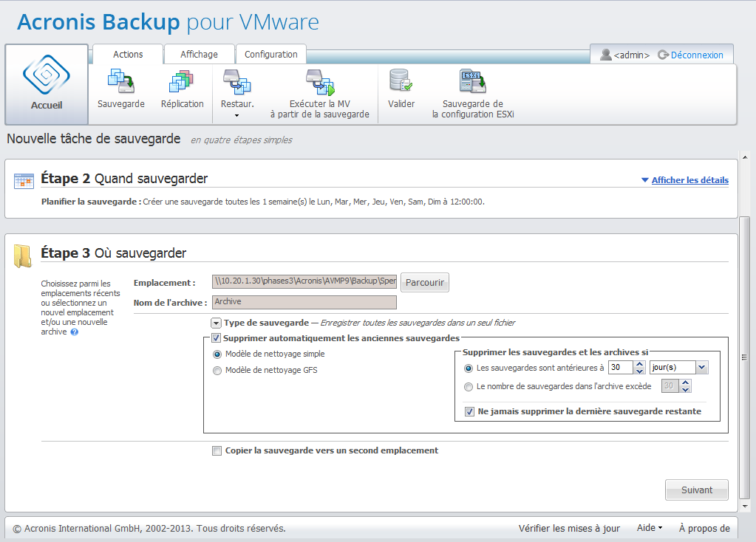Click the scrollbar down arrow
756x542 pixels.
[x=745, y=507]
